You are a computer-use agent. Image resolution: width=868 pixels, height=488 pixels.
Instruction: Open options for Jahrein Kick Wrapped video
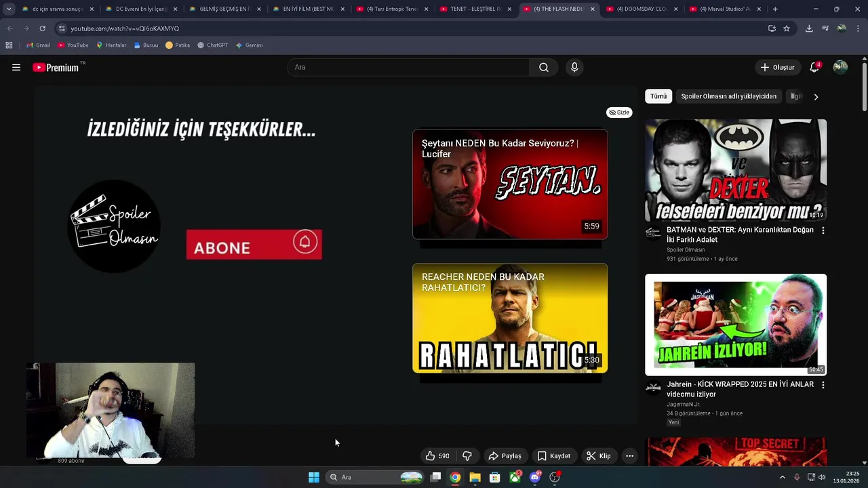[x=823, y=385]
